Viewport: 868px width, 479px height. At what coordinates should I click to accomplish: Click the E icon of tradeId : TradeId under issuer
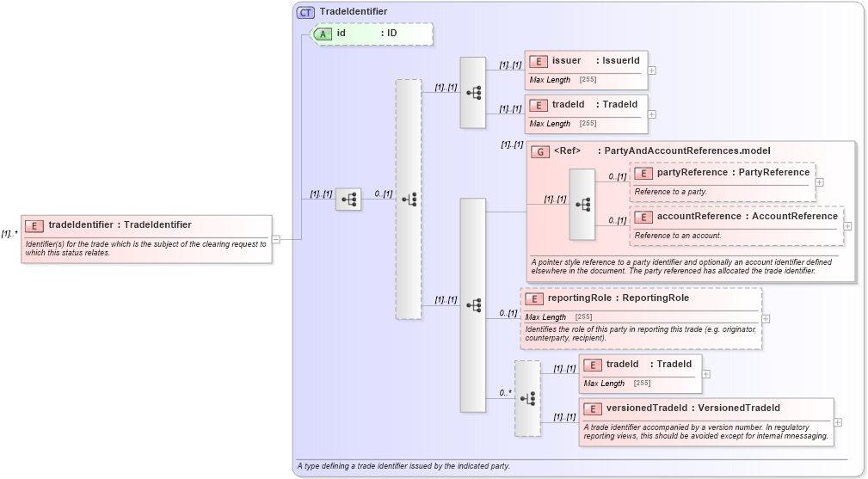(x=538, y=105)
